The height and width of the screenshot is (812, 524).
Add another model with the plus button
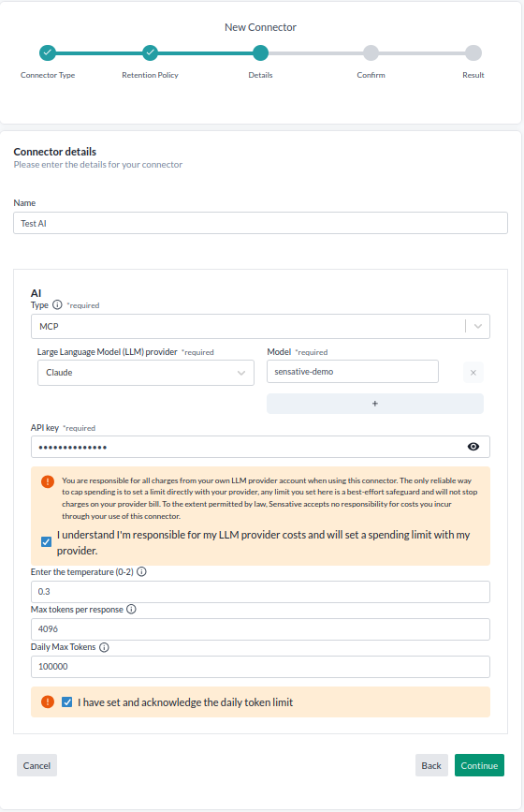(x=375, y=404)
